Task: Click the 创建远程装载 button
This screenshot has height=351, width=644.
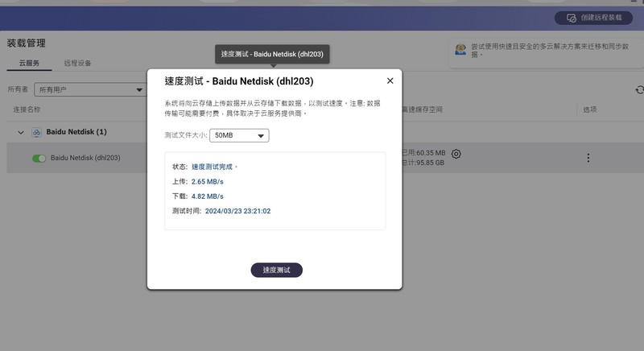Action: pyautogui.click(x=593, y=18)
